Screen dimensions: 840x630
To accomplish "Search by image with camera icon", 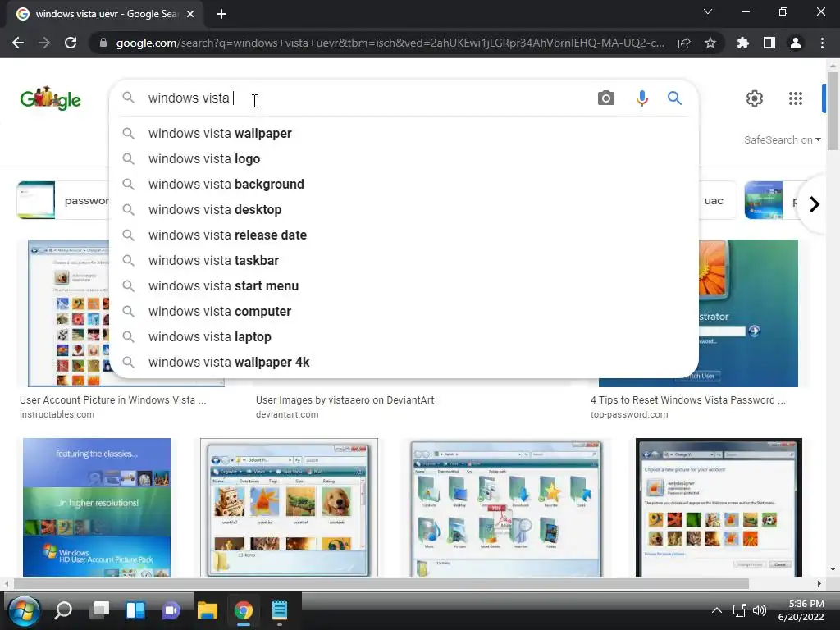I will (606, 98).
